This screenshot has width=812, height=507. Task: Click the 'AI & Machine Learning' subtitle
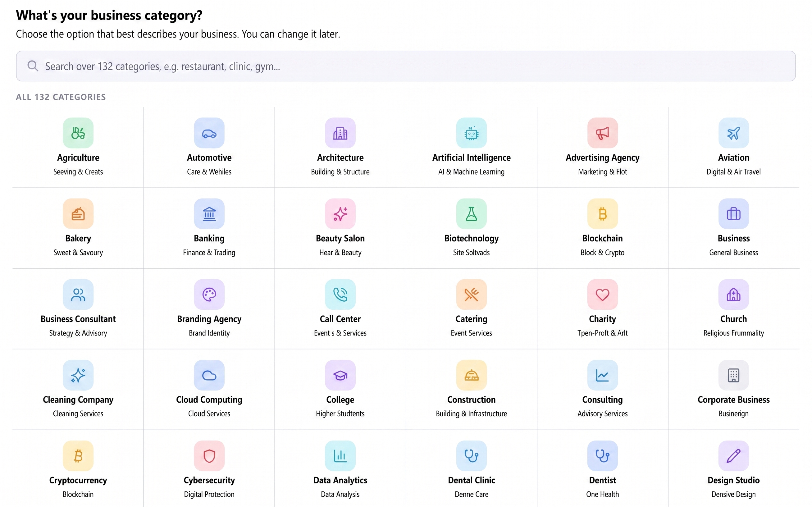(471, 172)
